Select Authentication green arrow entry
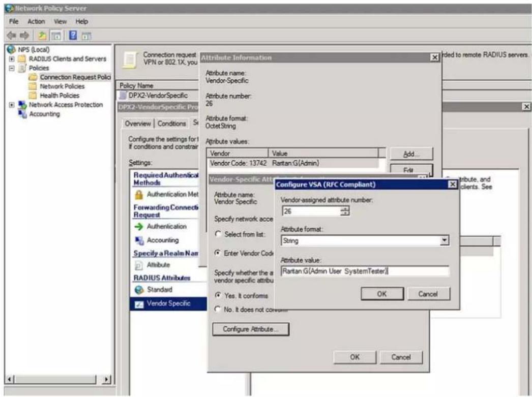 click(161, 226)
